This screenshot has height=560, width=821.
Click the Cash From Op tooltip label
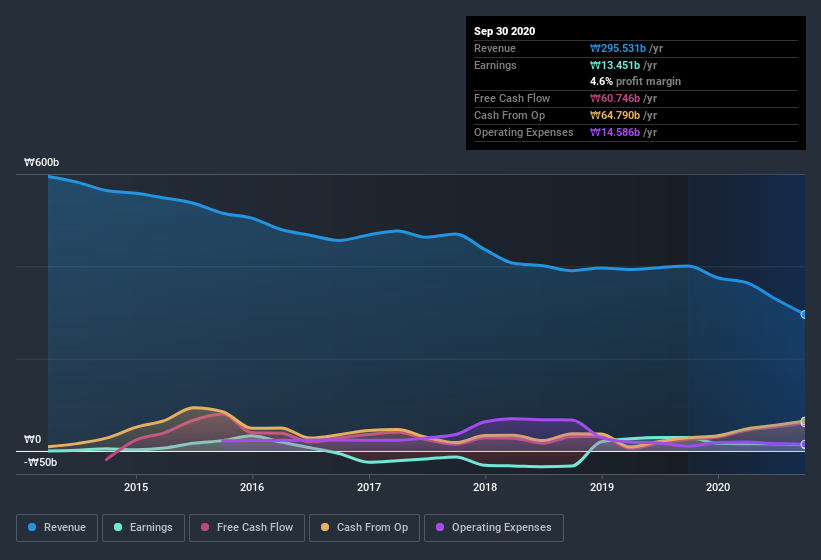509,115
